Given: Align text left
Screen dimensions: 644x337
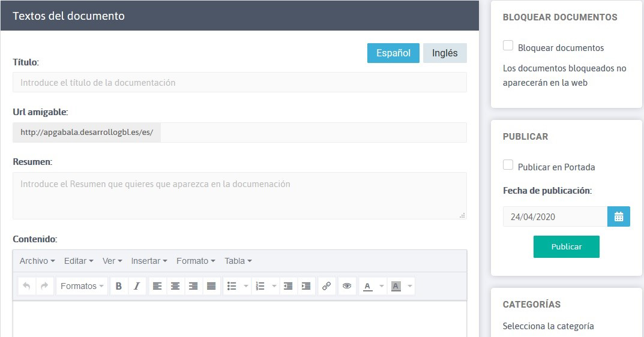Looking at the screenshot, I should [157, 286].
